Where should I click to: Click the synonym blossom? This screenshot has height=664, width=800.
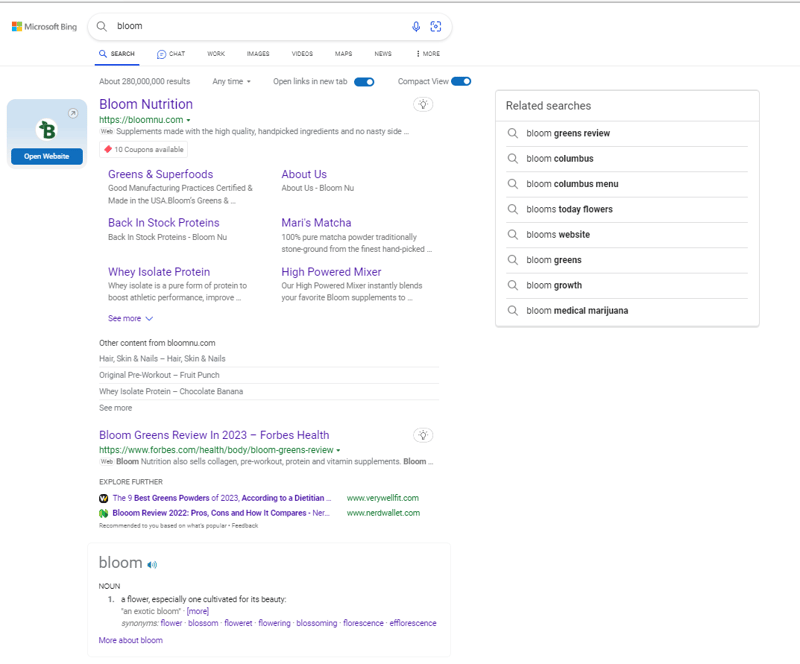tap(203, 623)
